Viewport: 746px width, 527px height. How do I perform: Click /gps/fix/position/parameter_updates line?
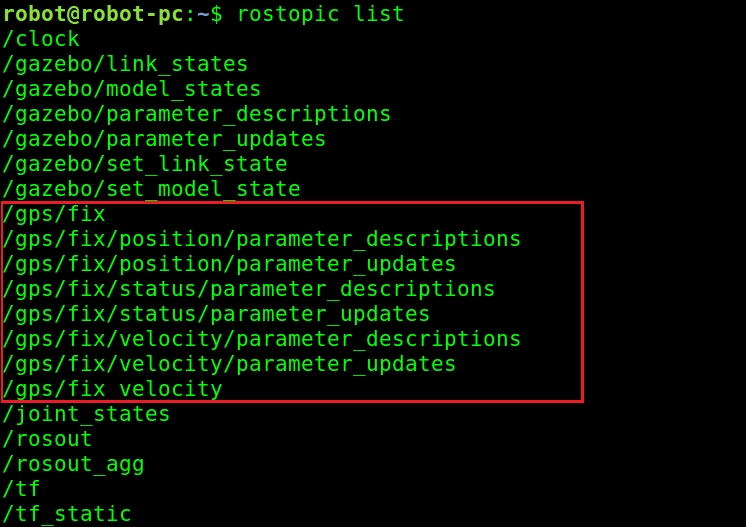pyautogui.click(x=229, y=264)
